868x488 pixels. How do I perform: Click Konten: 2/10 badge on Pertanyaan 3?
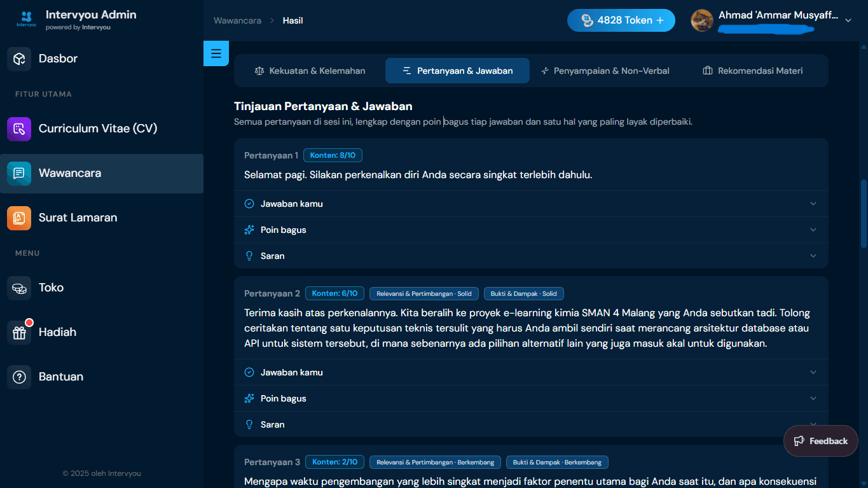(334, 462)
